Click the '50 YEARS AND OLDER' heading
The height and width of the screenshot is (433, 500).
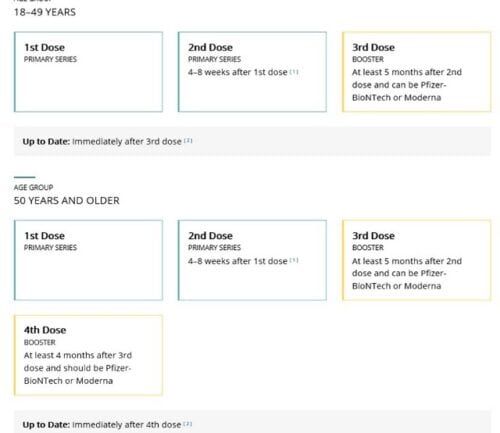[x=67, y=201]
